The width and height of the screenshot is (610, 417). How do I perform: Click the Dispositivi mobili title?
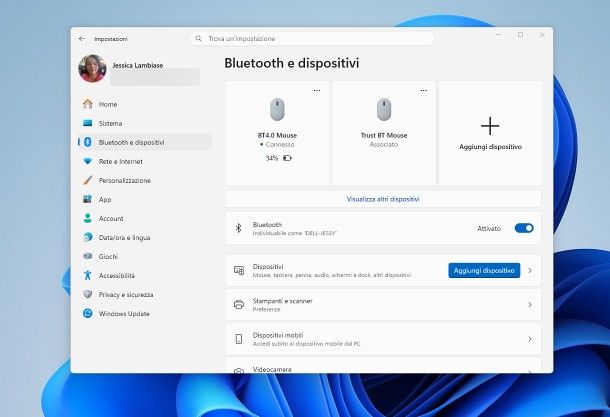(278, 335)
